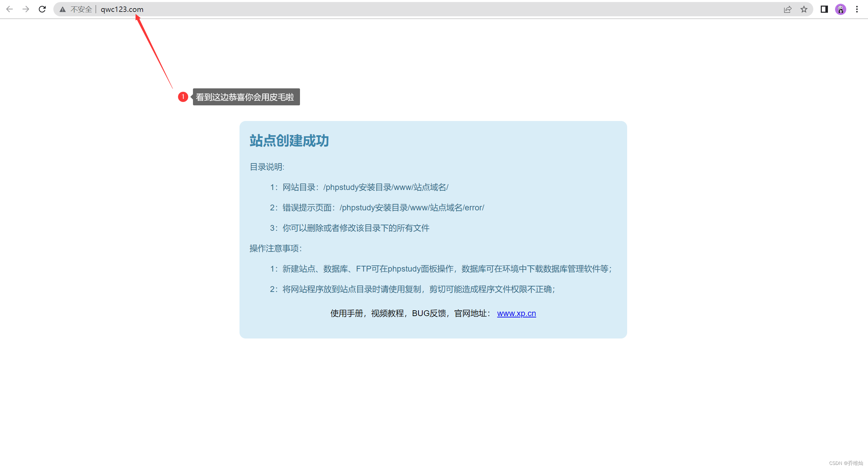The width and height of the screenshot is (868, 469).
Task: Click the not-secure warning triangle icon
Action: tap(63, 10)
